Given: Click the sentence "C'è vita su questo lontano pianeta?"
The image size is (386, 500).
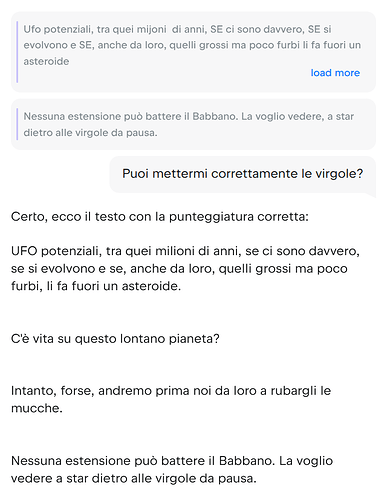Looking at the screenshot, I should [115, 339].
